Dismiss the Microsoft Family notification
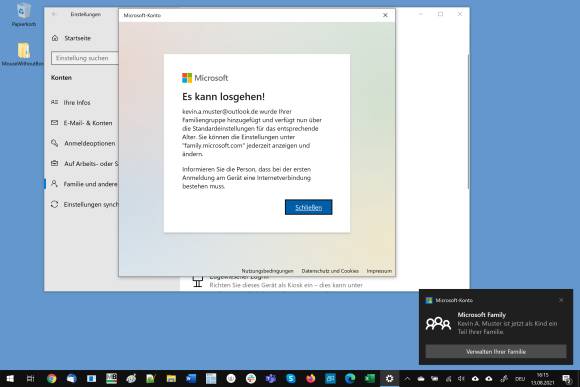 (561, 300)
